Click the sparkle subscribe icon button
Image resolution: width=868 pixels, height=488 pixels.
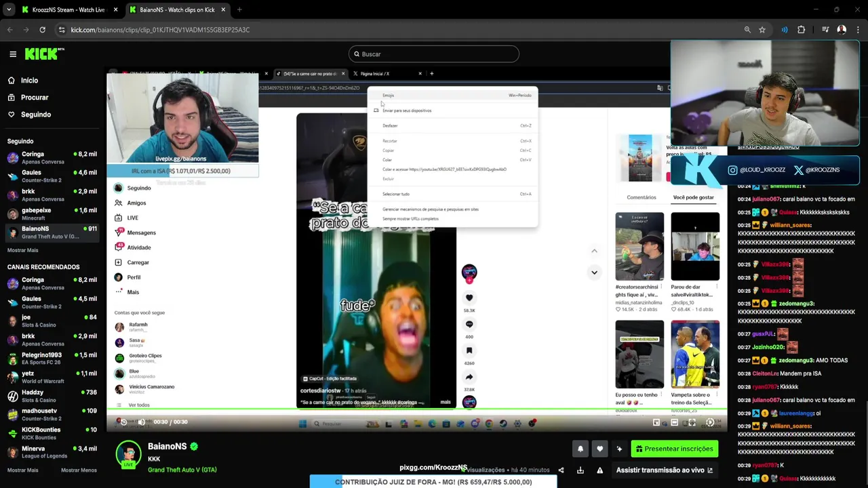(619, 449)
